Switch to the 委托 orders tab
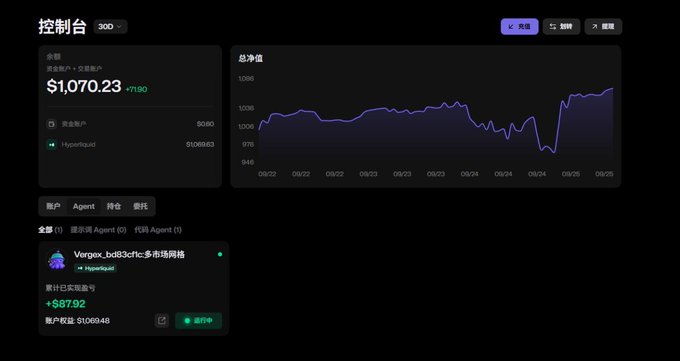Image resolution: width=680 pixels, height=361 pixels. 140,207
